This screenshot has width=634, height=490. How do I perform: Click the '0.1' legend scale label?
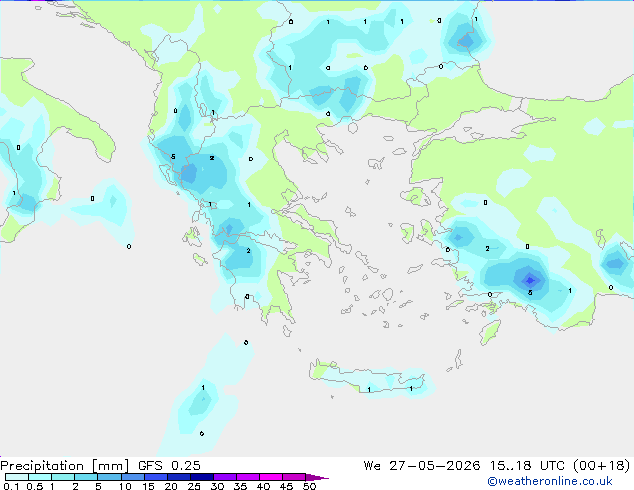pos(11,486)
